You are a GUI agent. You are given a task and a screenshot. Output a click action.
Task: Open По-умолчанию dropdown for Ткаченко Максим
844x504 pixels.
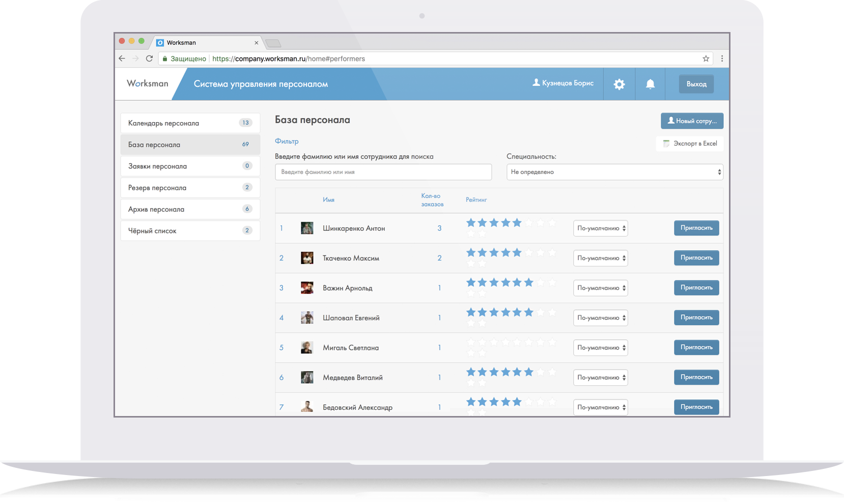click(601, 258)
